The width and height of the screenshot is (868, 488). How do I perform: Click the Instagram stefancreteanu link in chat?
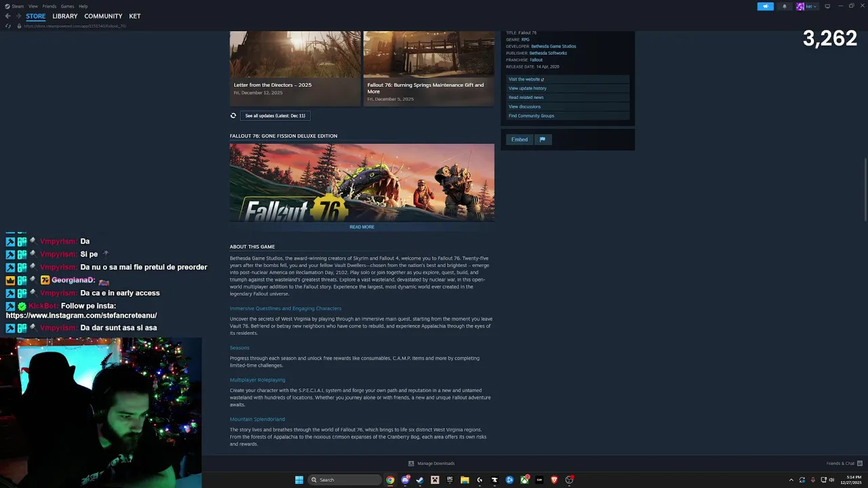point(81,315)
